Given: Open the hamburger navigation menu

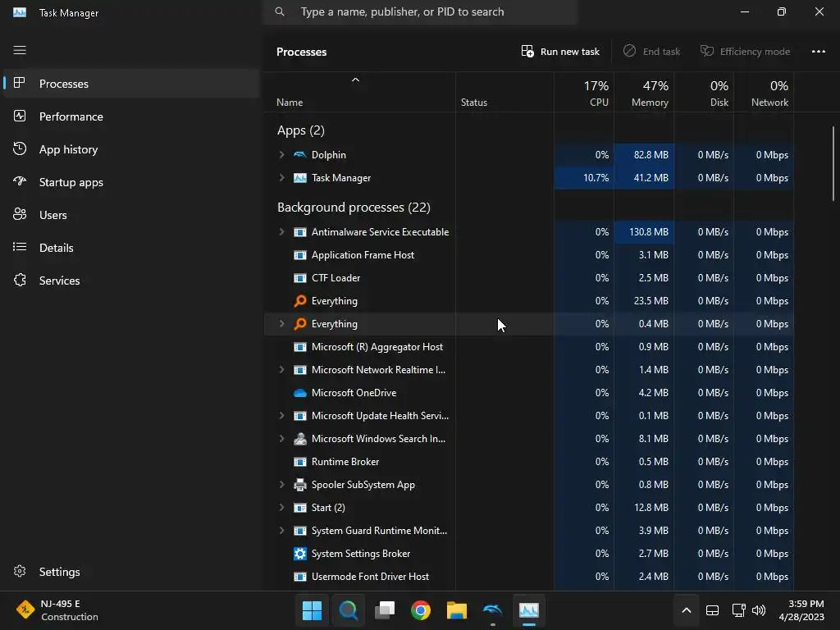Looking at the screenshot, I should 20,50.
